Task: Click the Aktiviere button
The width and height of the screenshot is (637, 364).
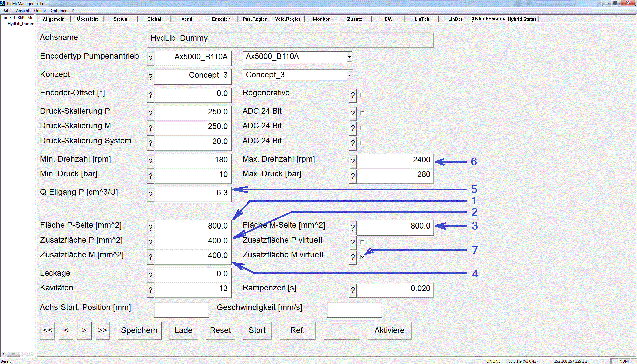Action: (389, 331)
